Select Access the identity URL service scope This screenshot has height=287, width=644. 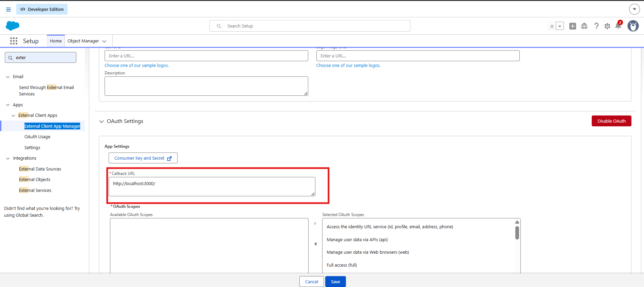(x=390, y=227)
